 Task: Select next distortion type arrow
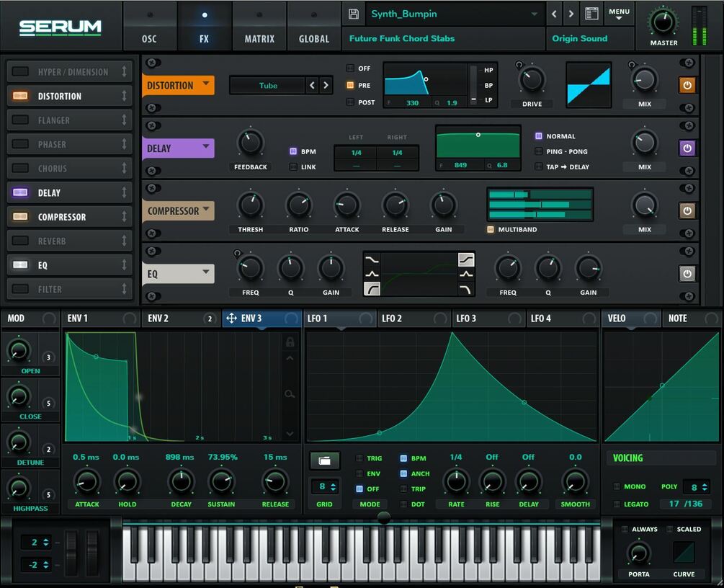pyautogui.click(x=326, y=85)
